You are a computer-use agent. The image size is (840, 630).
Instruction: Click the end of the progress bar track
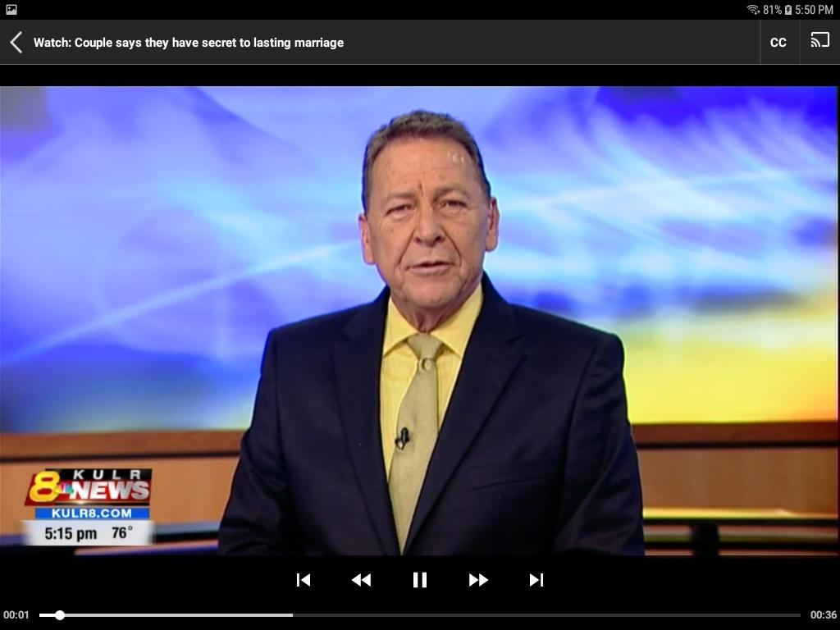coord(798,615)
